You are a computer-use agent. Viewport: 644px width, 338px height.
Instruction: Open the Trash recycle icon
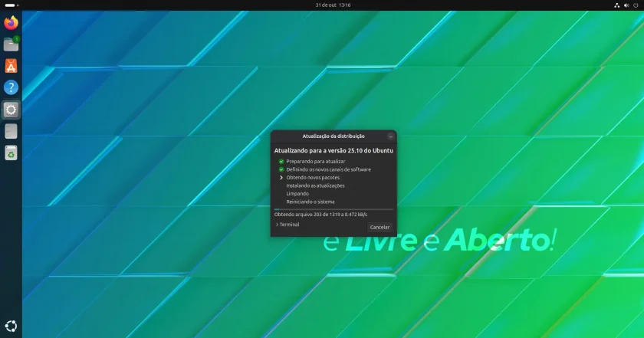[x=11, y=153]
